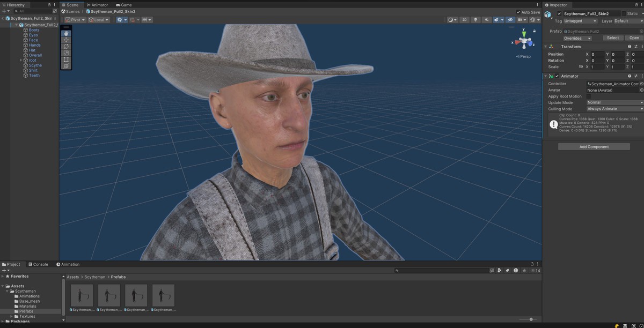Screen dimensions: 644x328
Task: Open the Layer dropdown (Default)
Action: (628, 21)
